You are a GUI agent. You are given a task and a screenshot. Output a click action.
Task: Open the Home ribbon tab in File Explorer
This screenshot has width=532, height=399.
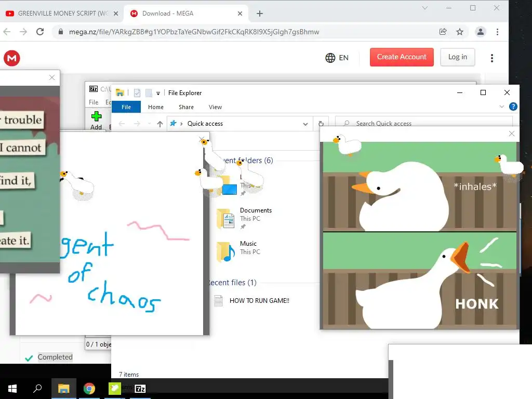pyautogui.click(x=156, y=107)
